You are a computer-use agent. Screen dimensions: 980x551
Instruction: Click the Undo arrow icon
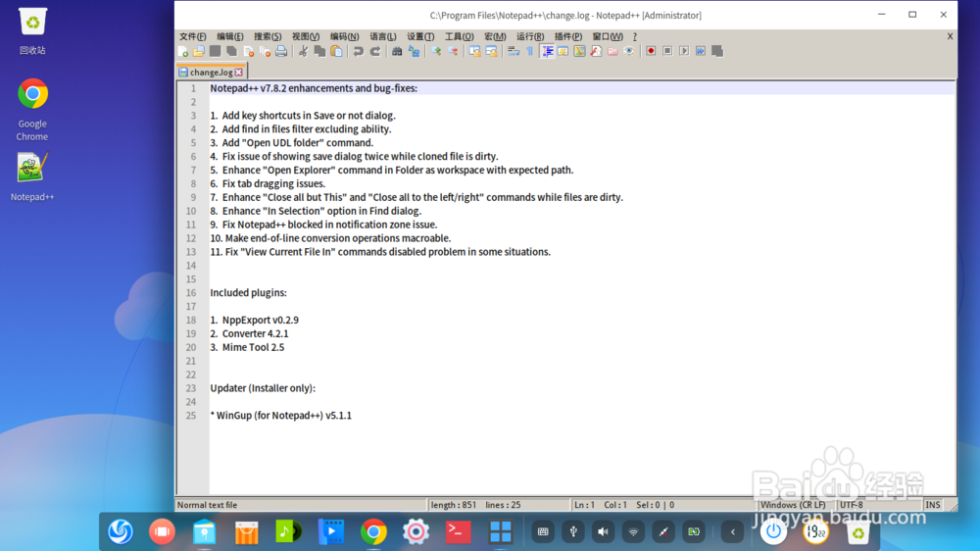[x=358, y=51]
